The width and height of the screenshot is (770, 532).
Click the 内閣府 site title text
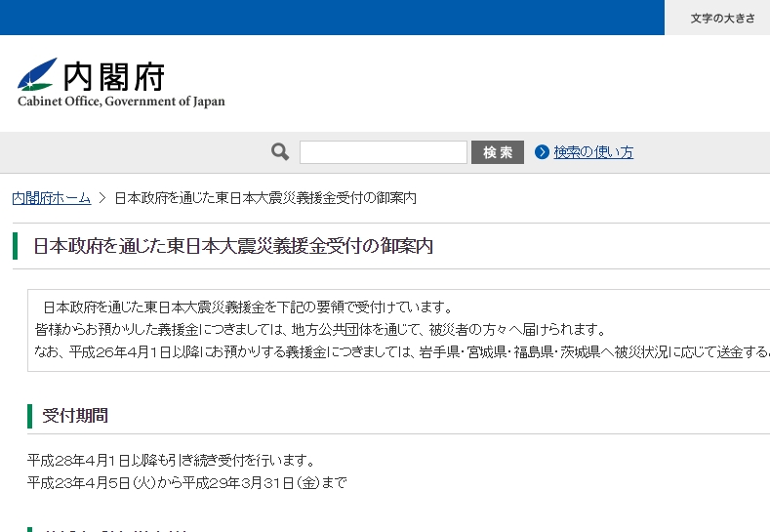coord(114,77)
